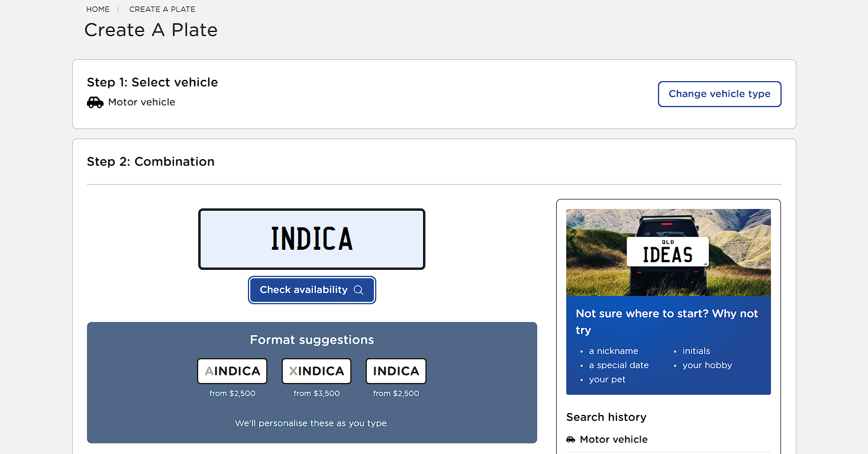The image size is (868, 454).
Task: Click the IDEAS plate vehicle image
Action: [669, 252]
